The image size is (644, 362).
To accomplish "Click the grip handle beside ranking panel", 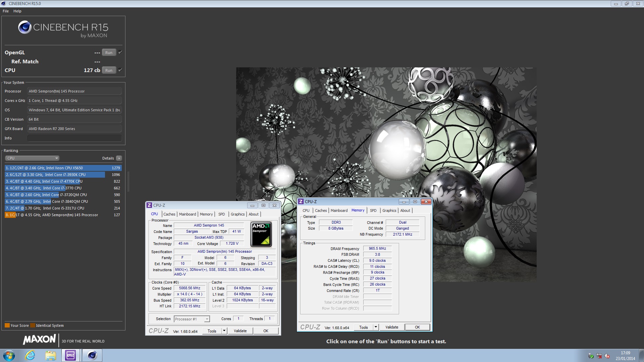I will coord(128,182).
